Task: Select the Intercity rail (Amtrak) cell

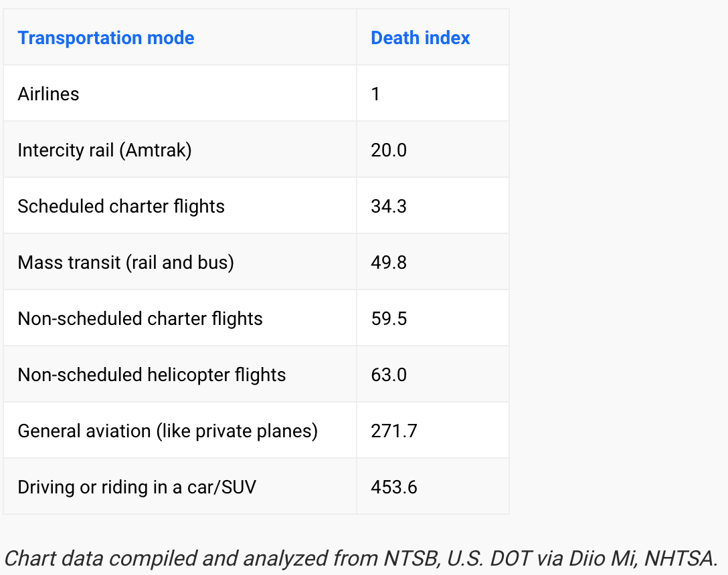Action: tap(104, 150)
